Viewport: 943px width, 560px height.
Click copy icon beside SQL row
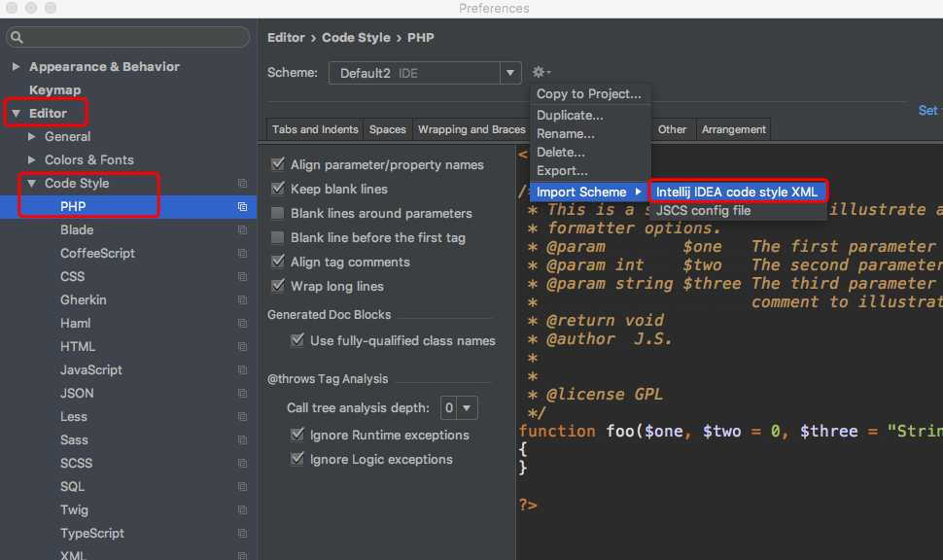[x=242, y=487]
